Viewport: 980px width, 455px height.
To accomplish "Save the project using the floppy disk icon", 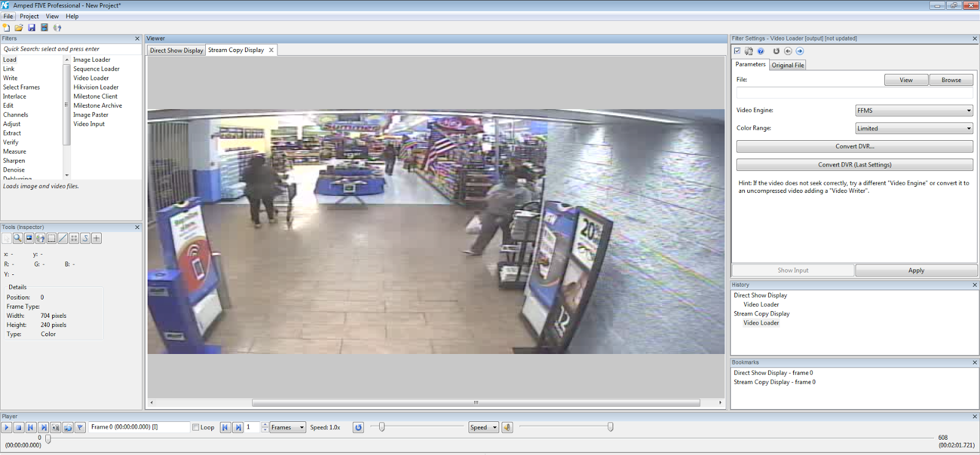I will coord(31,28).
